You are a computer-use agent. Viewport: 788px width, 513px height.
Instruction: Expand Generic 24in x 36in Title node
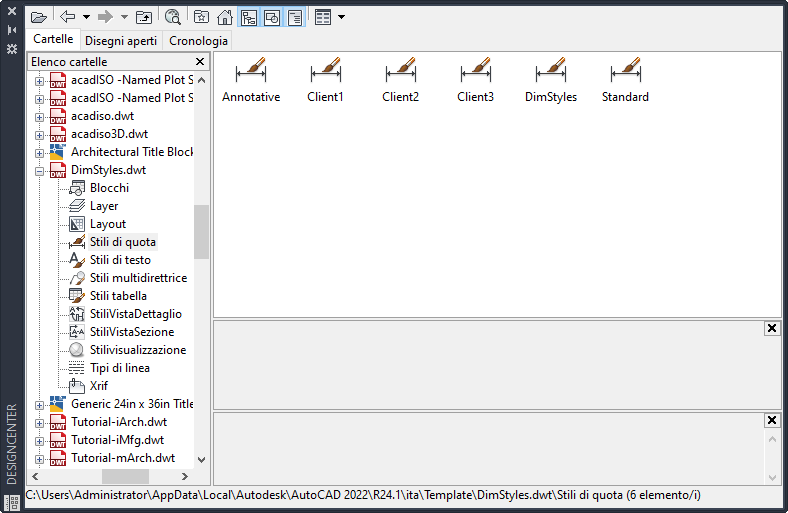pos(39,405)
